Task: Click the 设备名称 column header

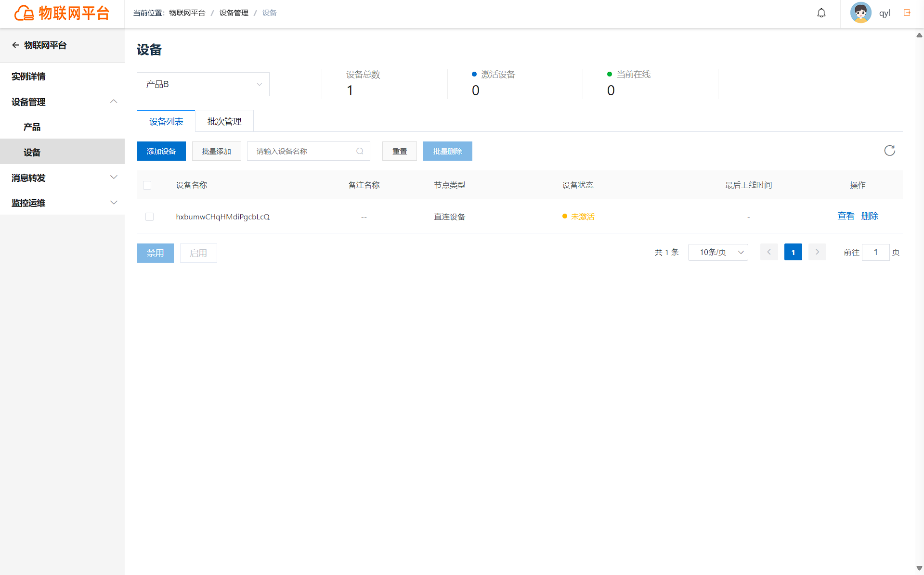Action: click(x=192, y=185)
